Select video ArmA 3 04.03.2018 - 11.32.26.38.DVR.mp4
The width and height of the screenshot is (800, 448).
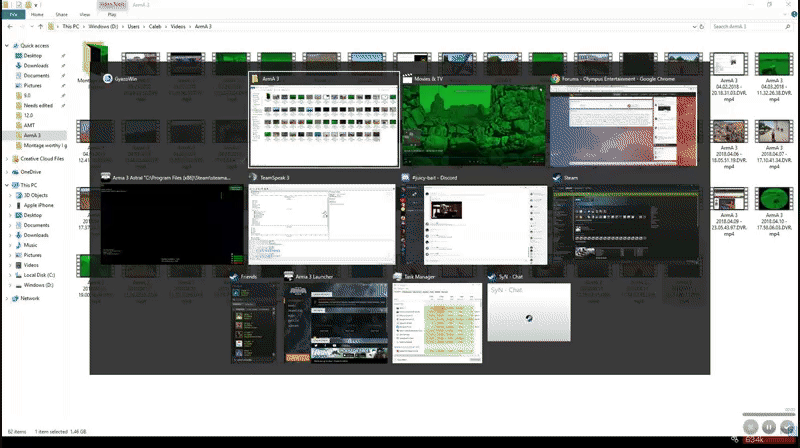(774, 77)
